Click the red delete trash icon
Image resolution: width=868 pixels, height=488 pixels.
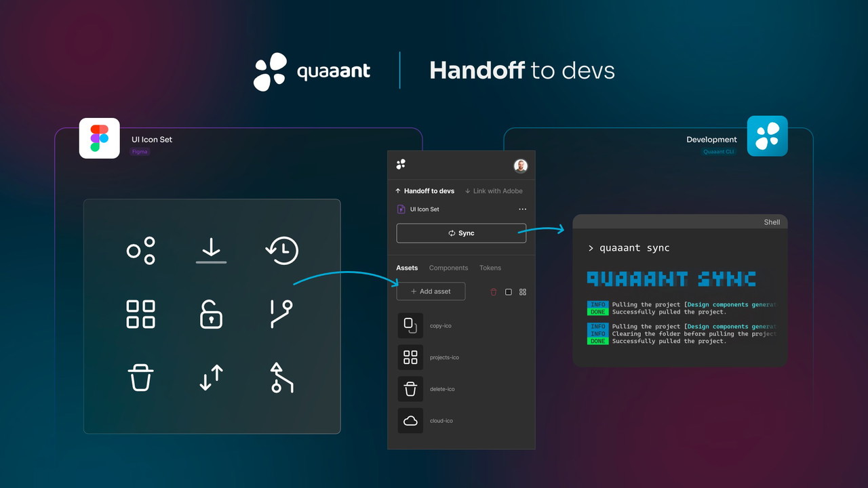(x=494, y=292)
